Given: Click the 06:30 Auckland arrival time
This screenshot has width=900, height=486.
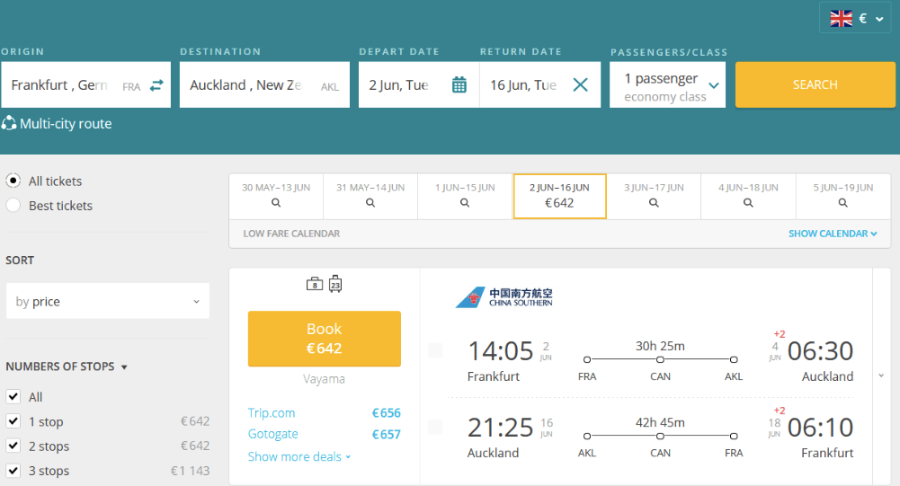Looking at the screenshot, I should [x=820, y=351].
